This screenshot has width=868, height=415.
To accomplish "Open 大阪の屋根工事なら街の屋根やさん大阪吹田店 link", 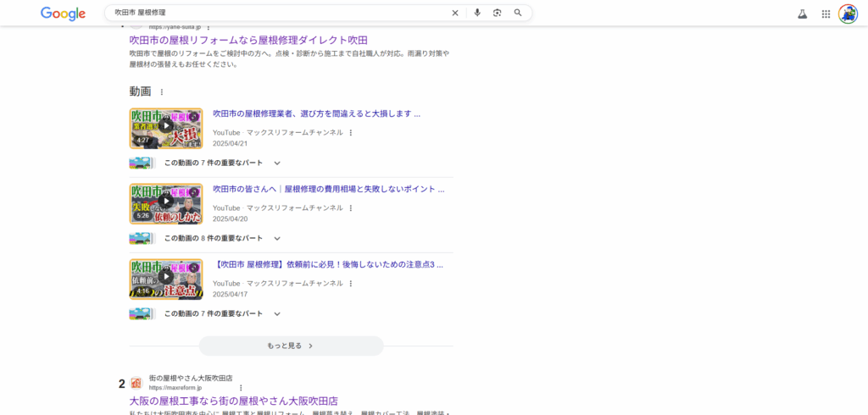I will pos(233,401).
